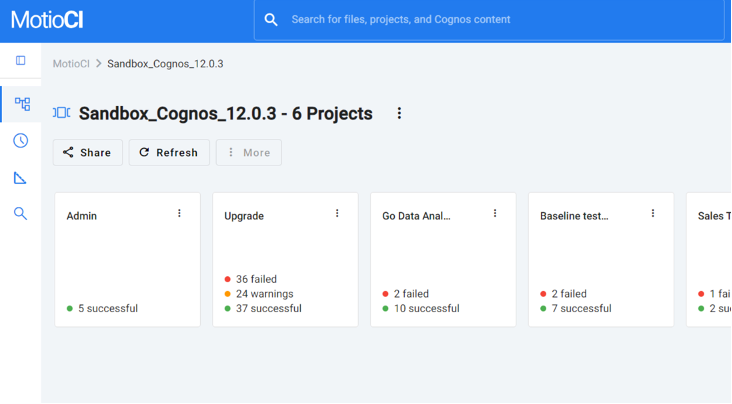Click '36 failed' on Upgrade card
The width and height of the screenshot is (732, 404).
click(256, 279)
